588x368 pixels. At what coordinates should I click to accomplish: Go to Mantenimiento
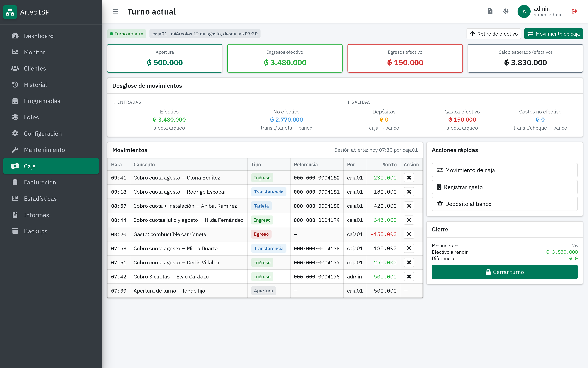51,150
